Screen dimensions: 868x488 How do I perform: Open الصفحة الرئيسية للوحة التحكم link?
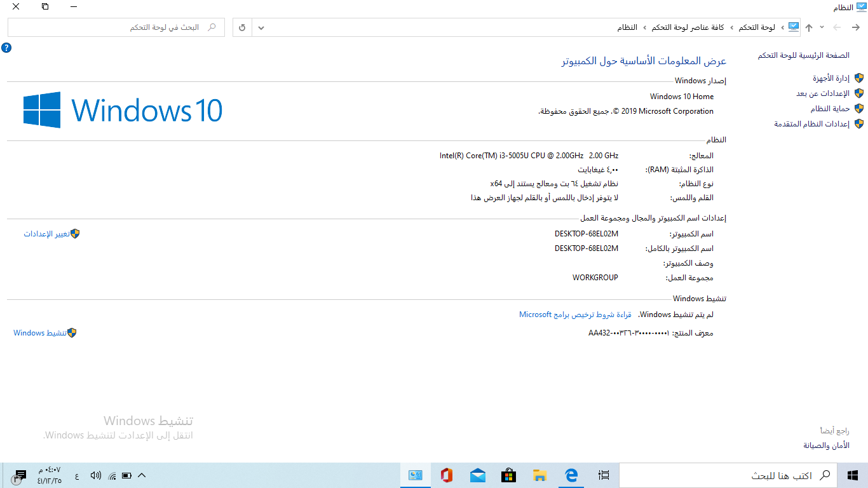point(803,55)
